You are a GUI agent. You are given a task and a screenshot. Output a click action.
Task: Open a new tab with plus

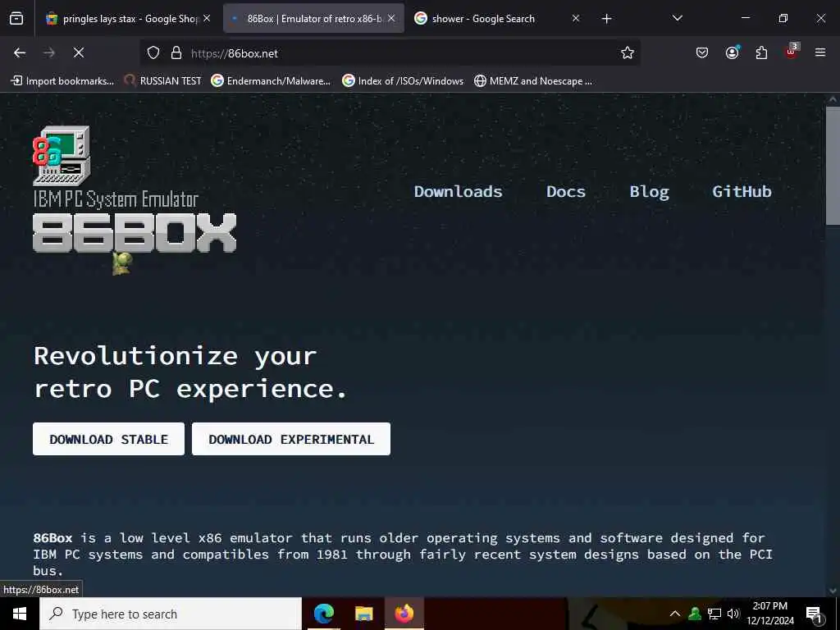point(606,19)
